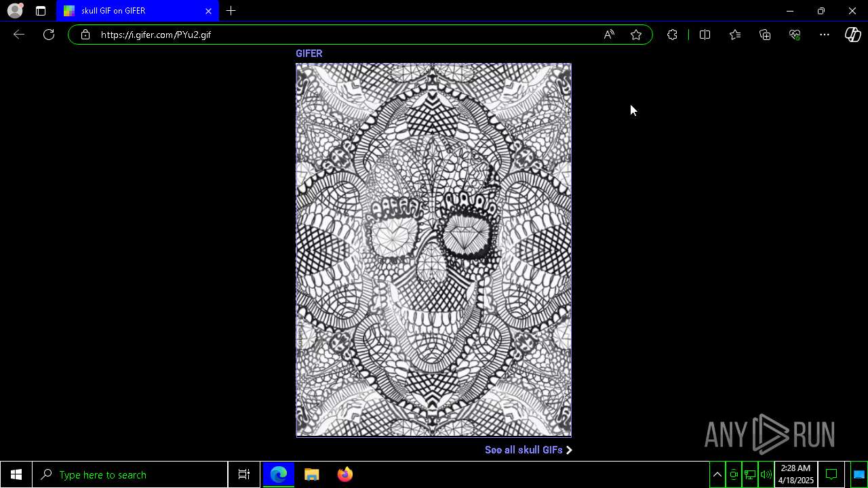The width and height of the screenshot is (868, 488).
Task: Open the browser profile avatar
Action: pyautogui.click(x=15, y=11)
